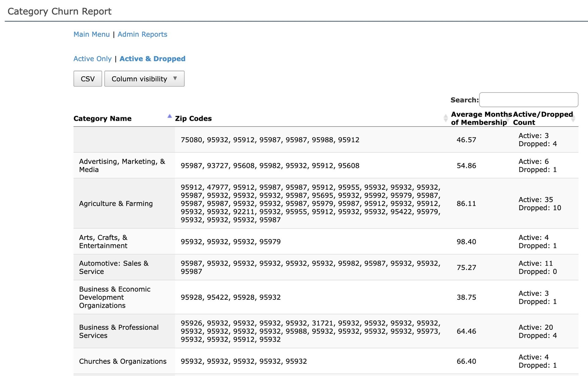Click the ascending sort triangle above Category Name

pyautogui.click(x=170, y=116)
